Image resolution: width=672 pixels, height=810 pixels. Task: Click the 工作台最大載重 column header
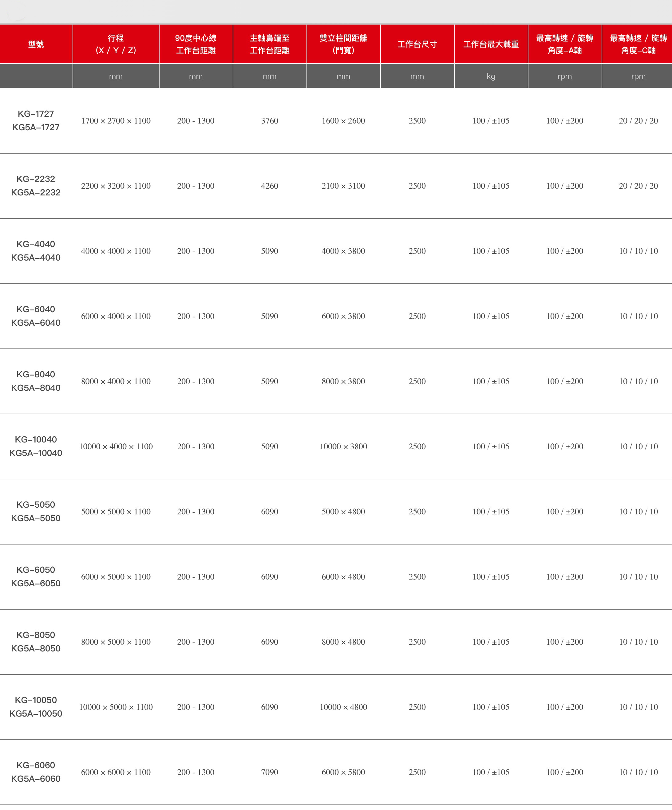(491, 44)
